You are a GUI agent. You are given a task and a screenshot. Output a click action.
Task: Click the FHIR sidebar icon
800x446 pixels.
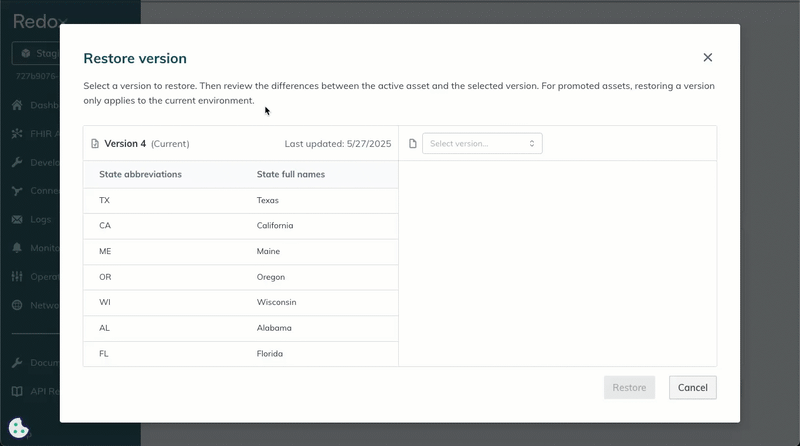[x=17, y=133]
